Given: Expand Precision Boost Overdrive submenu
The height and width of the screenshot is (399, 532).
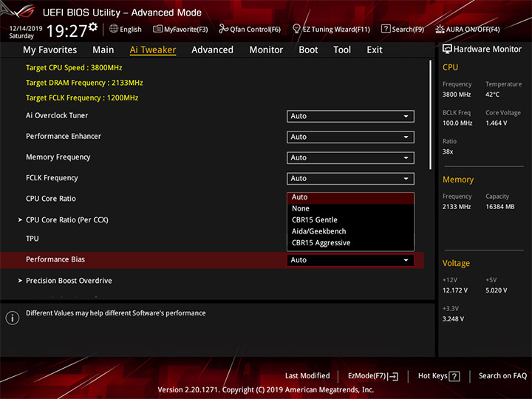Looking at the screenshot, I should click(x=65, y=281).
